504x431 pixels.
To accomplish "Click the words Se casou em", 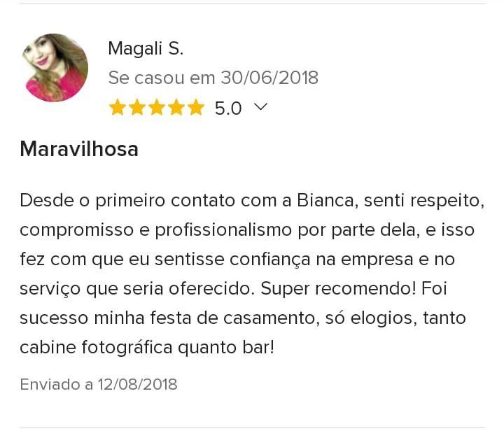I will click(x=162, y=78).
